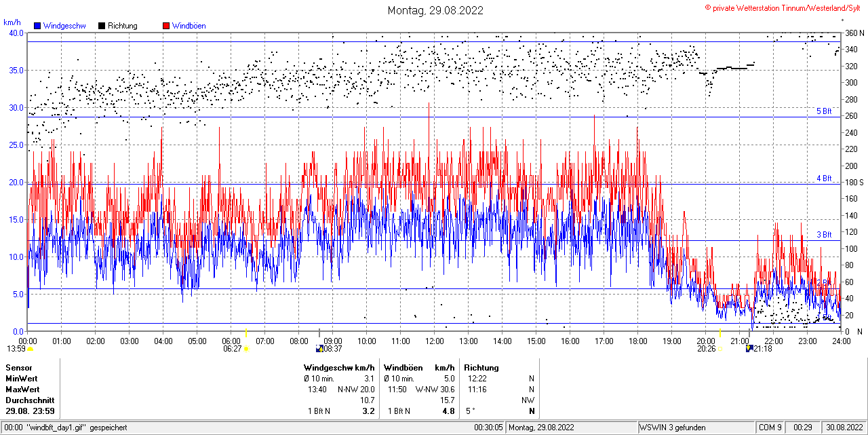
Task: Click the 'W-NW 30.6' maximum gust value
Action: tap(435, 390)
